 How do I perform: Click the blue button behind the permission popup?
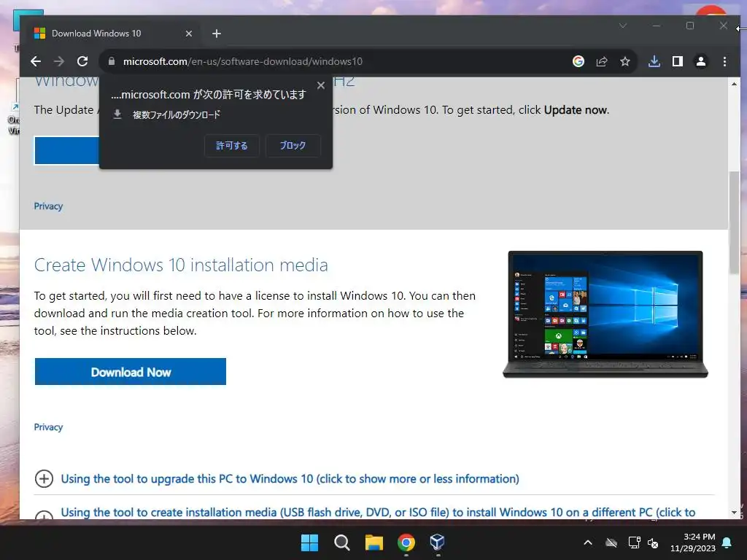click(66, 150)
